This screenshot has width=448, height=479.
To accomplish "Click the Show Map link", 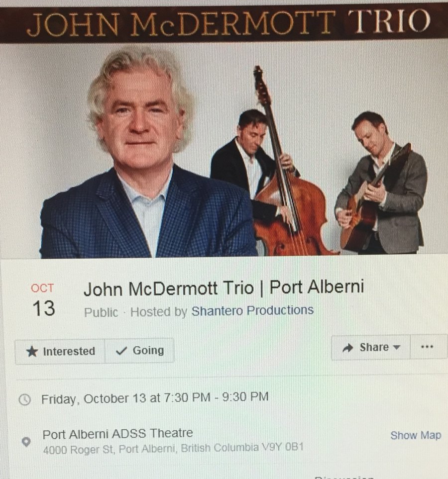I will click(416, 435).
